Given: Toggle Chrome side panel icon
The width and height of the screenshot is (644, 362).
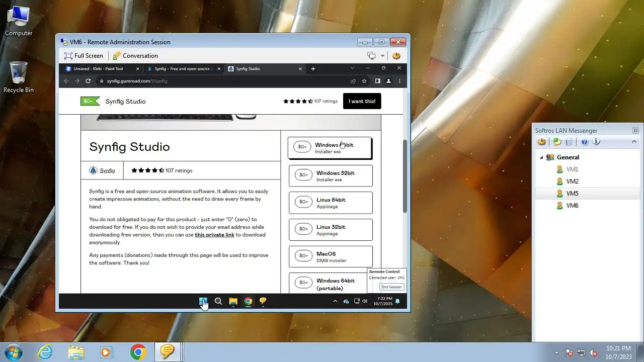Looking at the screenshot, I should coord(377,81).
